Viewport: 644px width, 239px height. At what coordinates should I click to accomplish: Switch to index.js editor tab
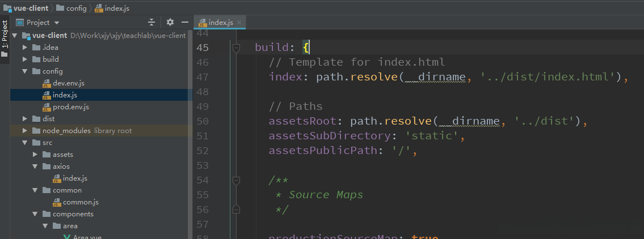(220, 23)
